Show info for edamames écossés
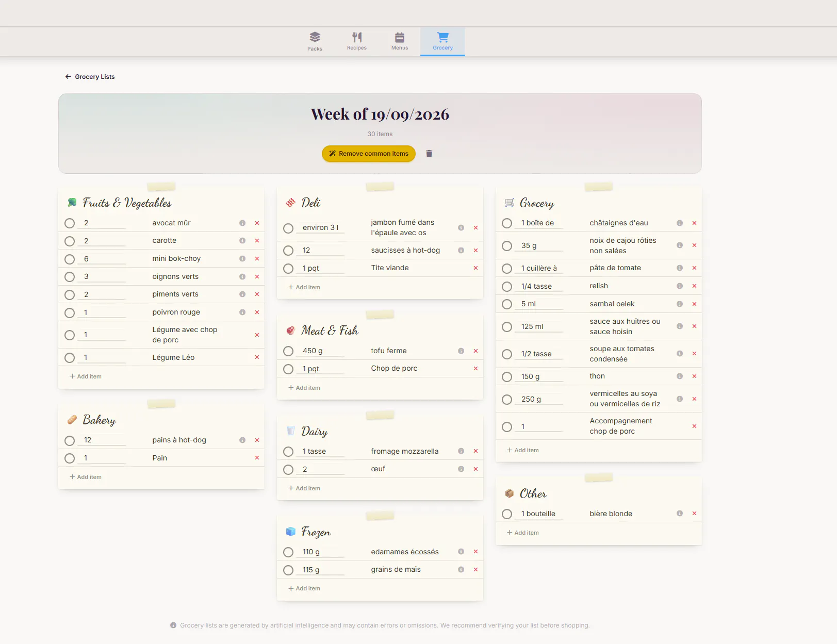837x644 pixels. pyautogui.click(x=461, y=552)
